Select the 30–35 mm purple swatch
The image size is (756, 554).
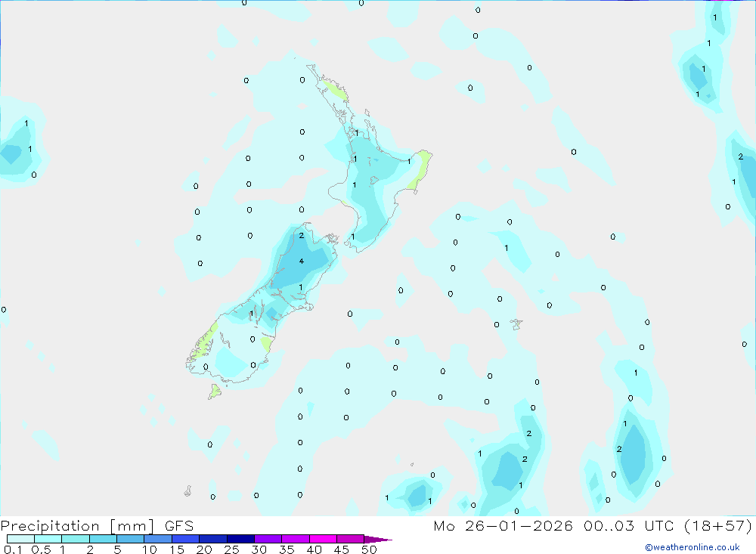(268, 539)
